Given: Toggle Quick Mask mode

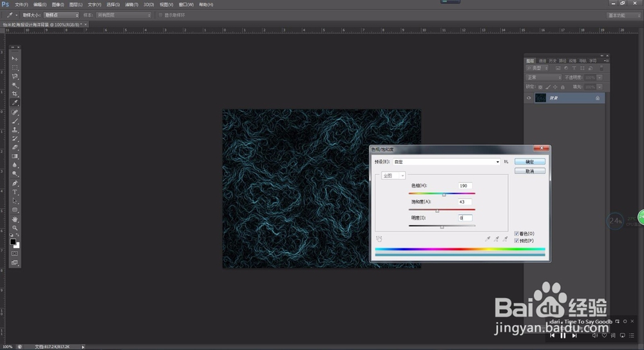Looking at the screenshot, I should tap(15, 254).
